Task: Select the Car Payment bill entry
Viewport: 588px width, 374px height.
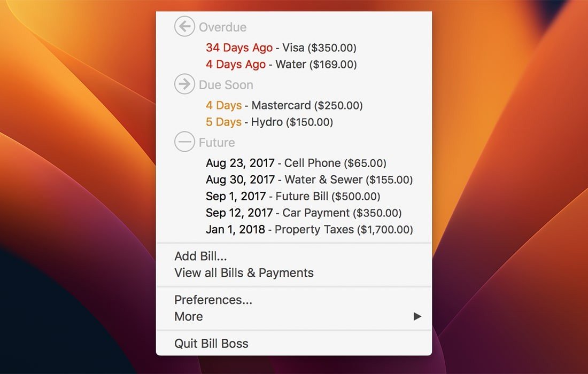Action: coord(303,213)
